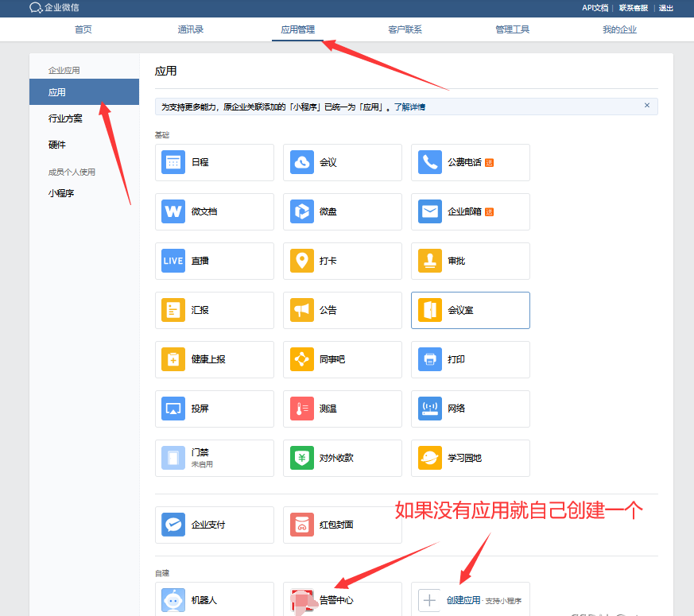The height and width of the screenshot is (616, 694).
Task: Click the 对外收款 green payment icon
Action: click(302, 458)
